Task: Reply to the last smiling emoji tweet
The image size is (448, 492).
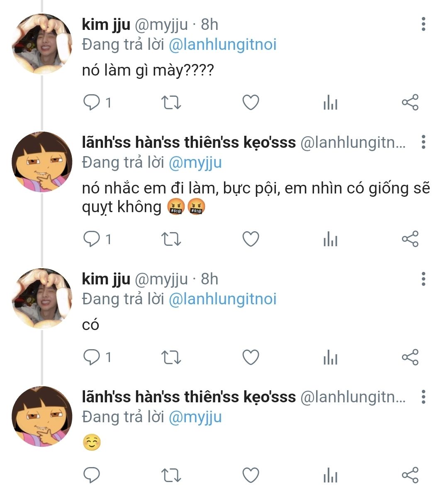Action: coord(92,475)
